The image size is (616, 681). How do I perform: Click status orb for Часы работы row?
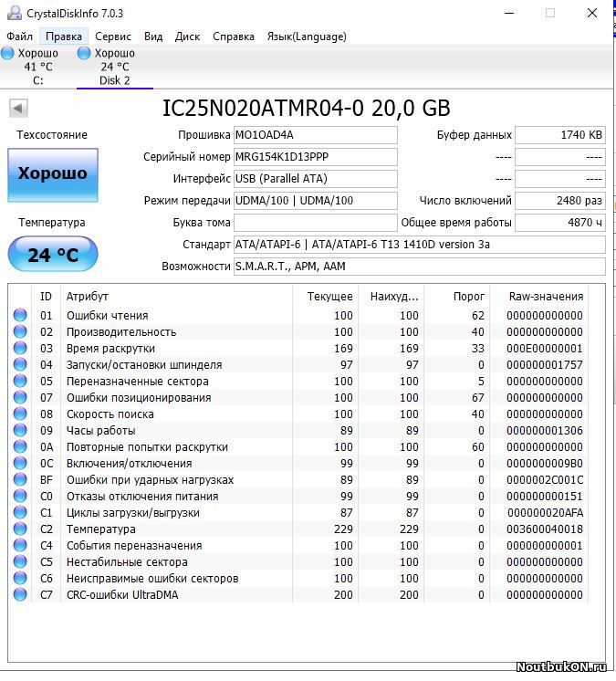(x=20, y=430)
